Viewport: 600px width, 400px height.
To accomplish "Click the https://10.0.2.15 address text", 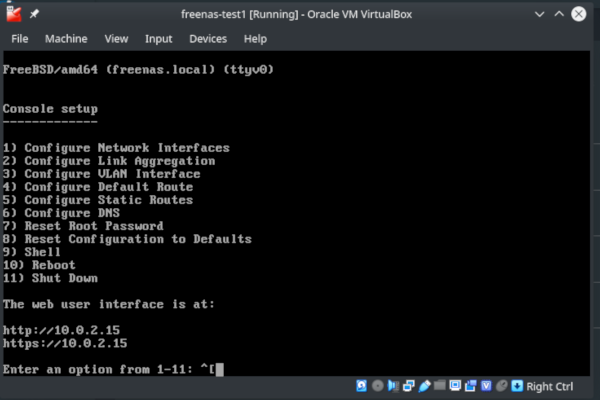I will point(65,343).
